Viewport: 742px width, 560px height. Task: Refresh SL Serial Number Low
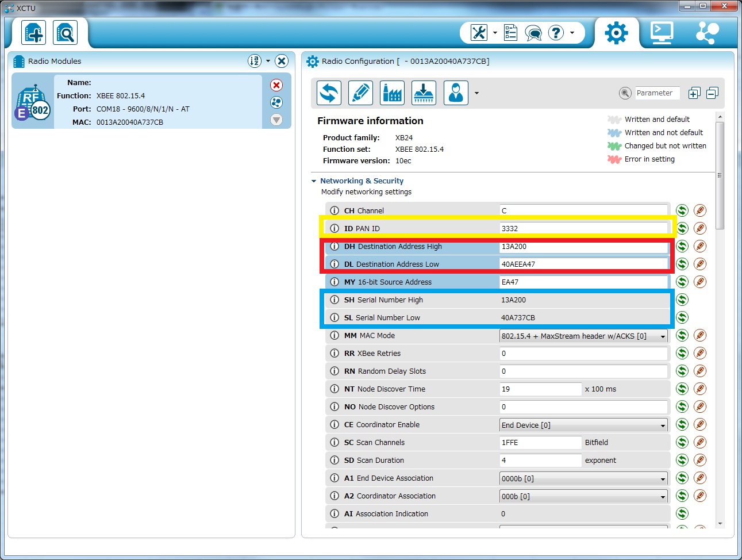(682, 317)
